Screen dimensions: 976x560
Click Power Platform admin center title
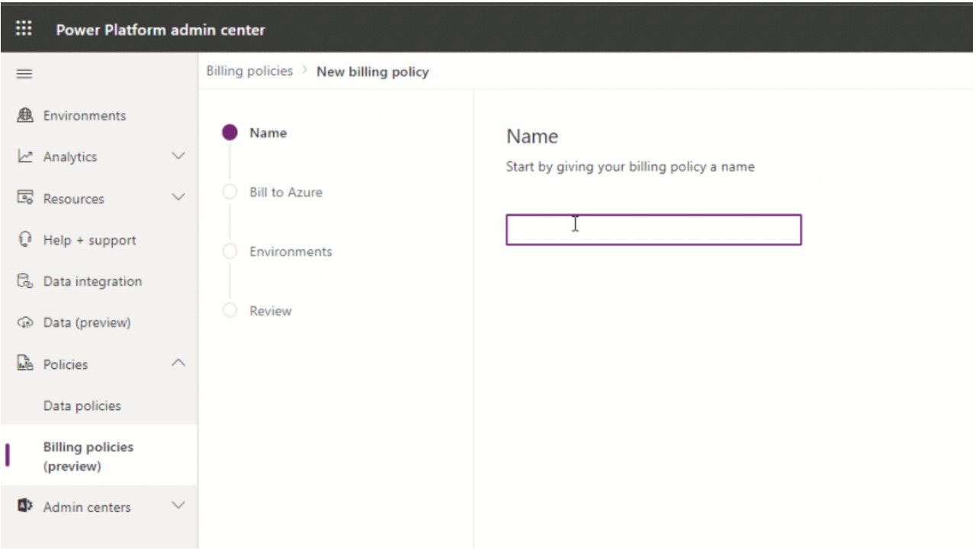click(x=160, y=30)
